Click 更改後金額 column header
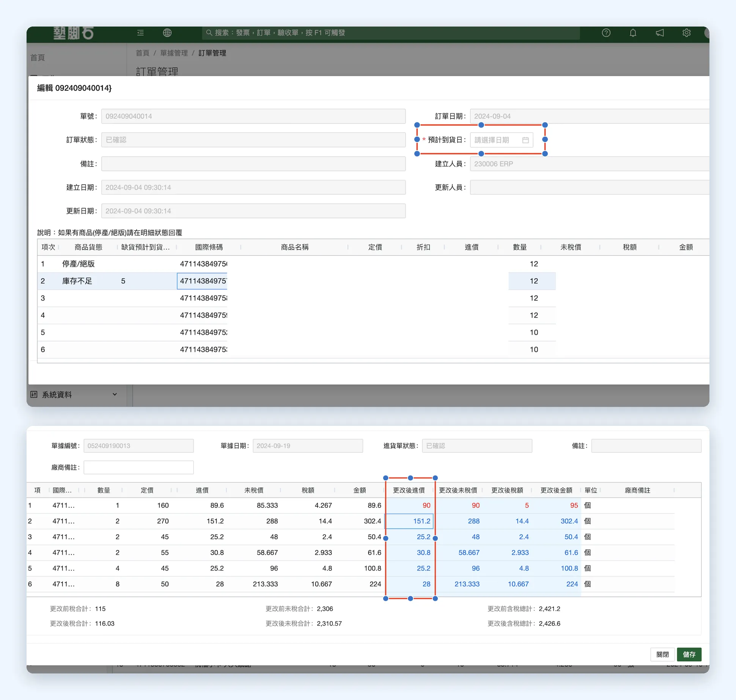Screen dimensions: 736x700 [x=556, y=490]
